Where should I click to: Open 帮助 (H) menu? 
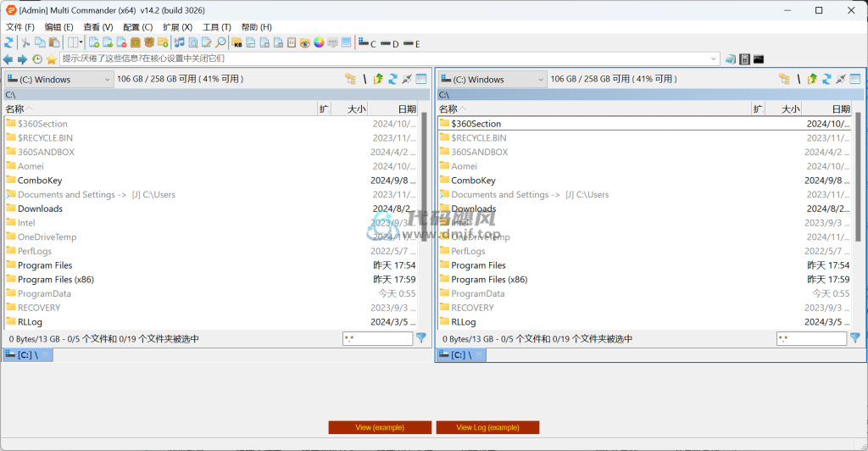point(256,27)
